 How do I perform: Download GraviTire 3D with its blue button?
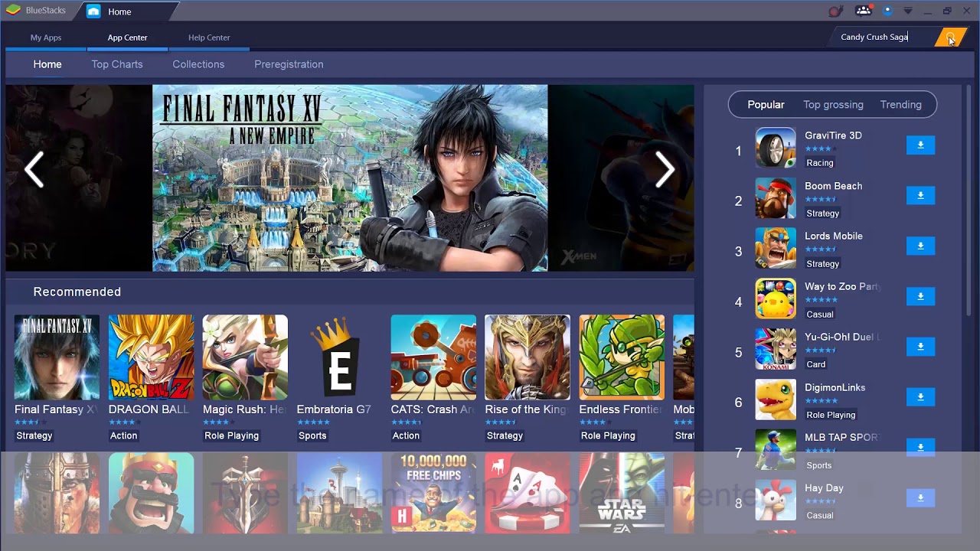coord(920,145)
